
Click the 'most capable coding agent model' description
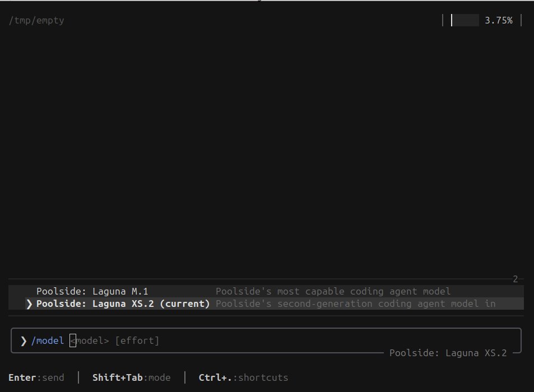click(x=333, y=291)
